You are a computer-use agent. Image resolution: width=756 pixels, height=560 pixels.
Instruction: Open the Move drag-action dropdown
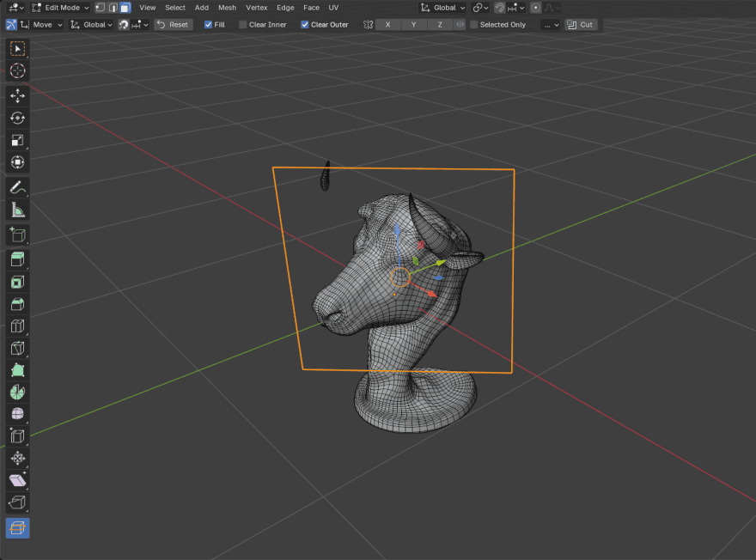41,25
